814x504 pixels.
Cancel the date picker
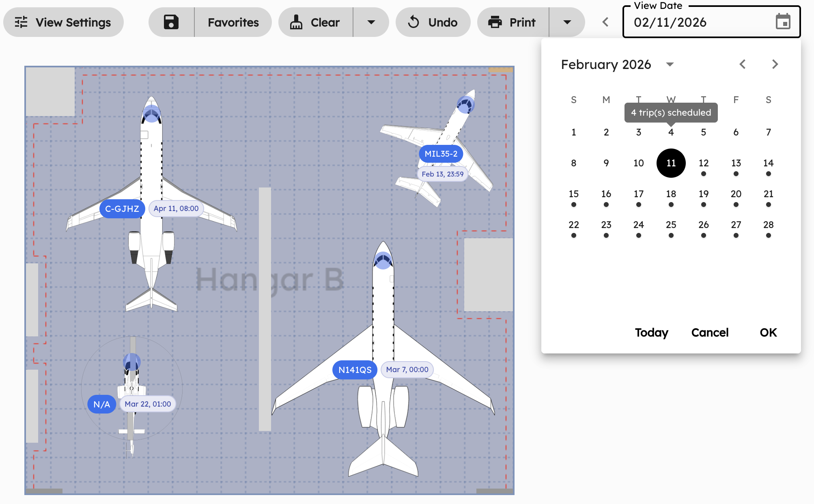710,332
